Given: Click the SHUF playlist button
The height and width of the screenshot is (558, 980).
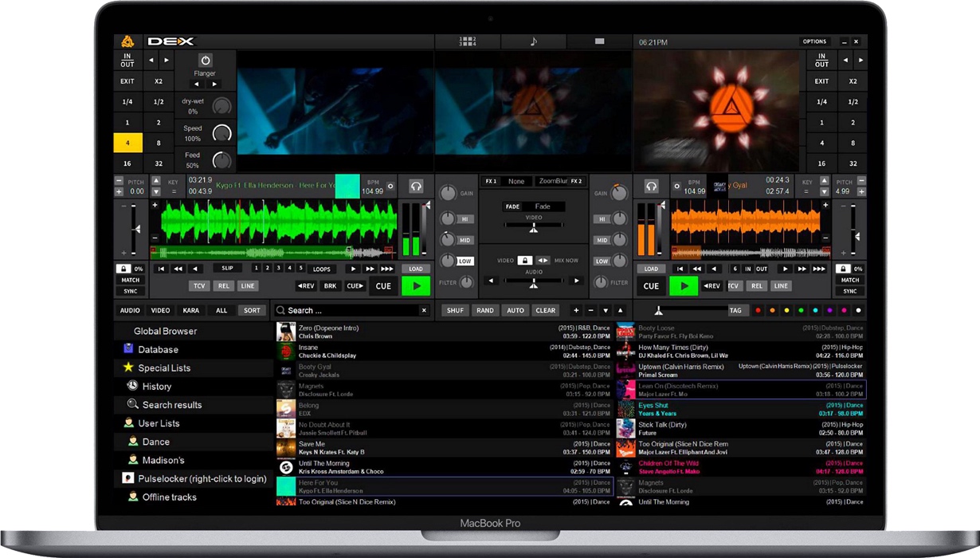Looking at the screenshot, I should tap(455, 311).
